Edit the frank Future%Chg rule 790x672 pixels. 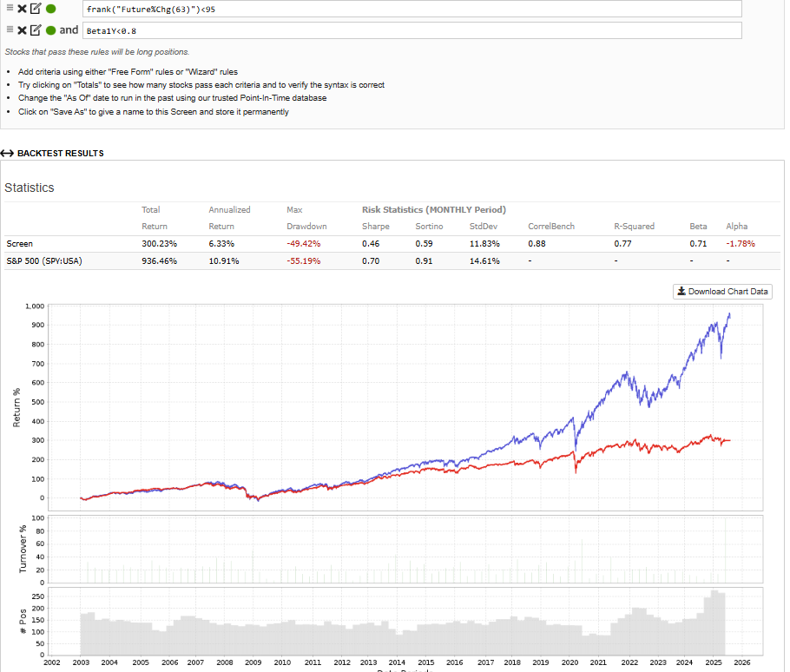36,9
